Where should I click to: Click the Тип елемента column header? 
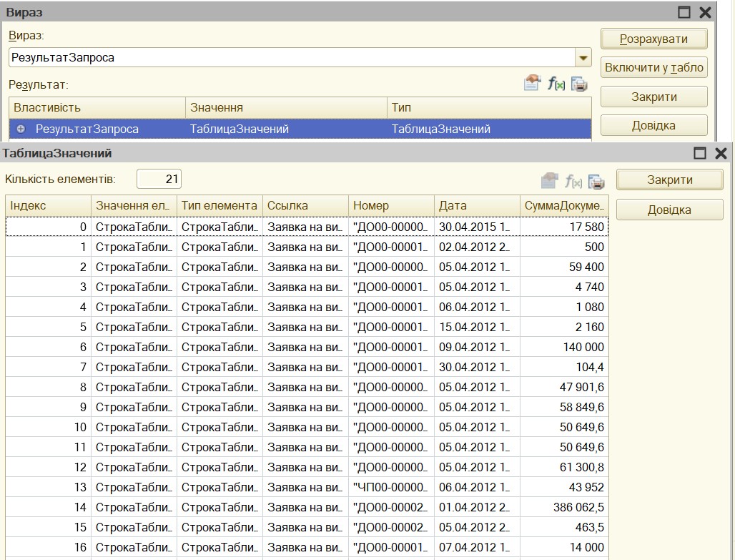(x=219, y=205)
